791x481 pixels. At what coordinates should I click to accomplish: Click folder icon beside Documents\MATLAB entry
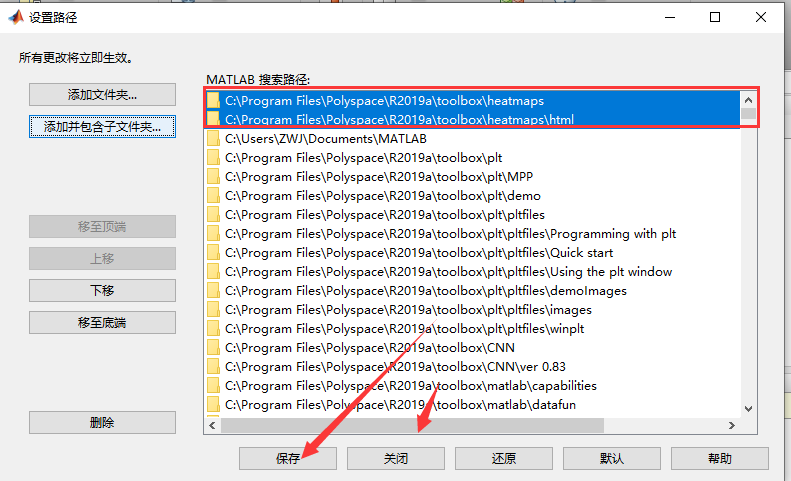pos(213,139)
